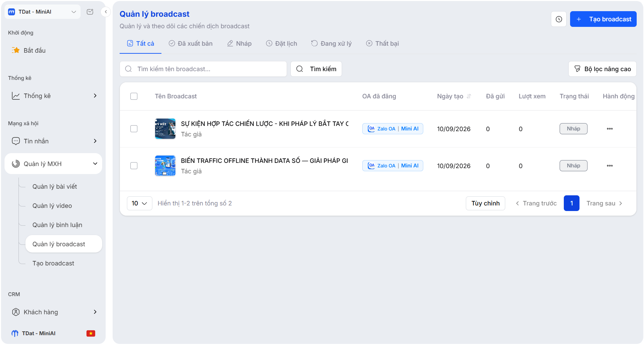The height and width of the screenshot is (346, 644).
Task: Switch to the Đang xử lý tab
Action: (x=331, y=44)
